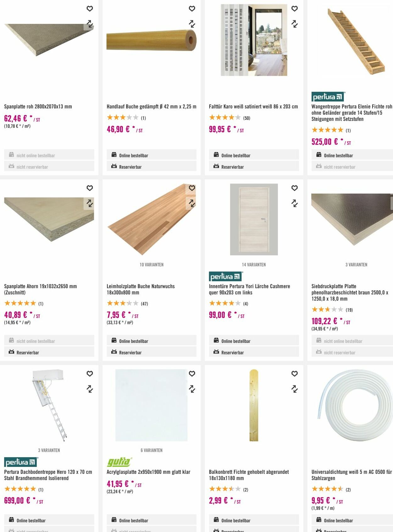Screen dimensions: 393x532
Task: Expand 3 Varianten of Siebdruckplatte
Action: (x=356, y=265)
